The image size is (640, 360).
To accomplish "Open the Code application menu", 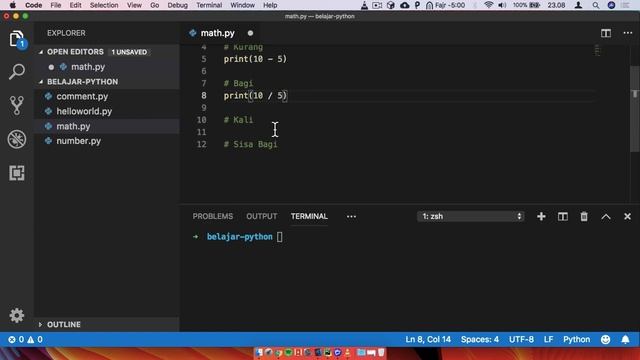I will coord(33,5).
